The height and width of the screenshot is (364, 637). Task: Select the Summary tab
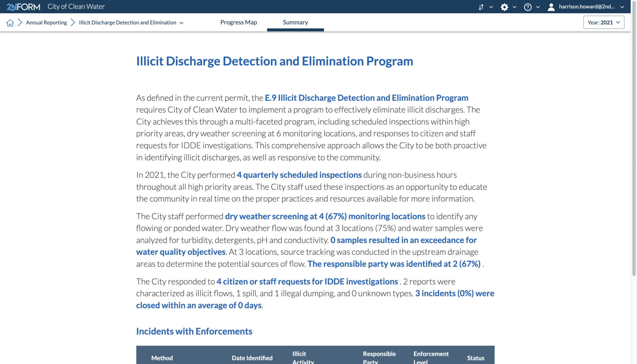[295, 22]
